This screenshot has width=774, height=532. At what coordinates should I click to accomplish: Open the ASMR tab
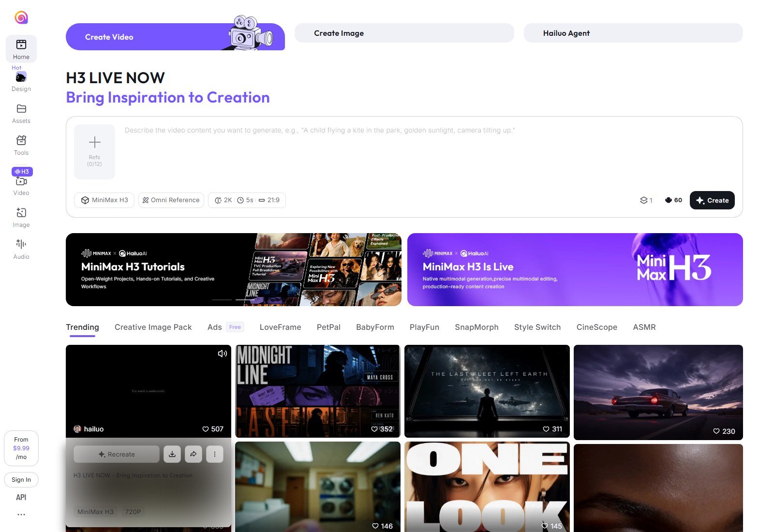(x=644, y=327)
